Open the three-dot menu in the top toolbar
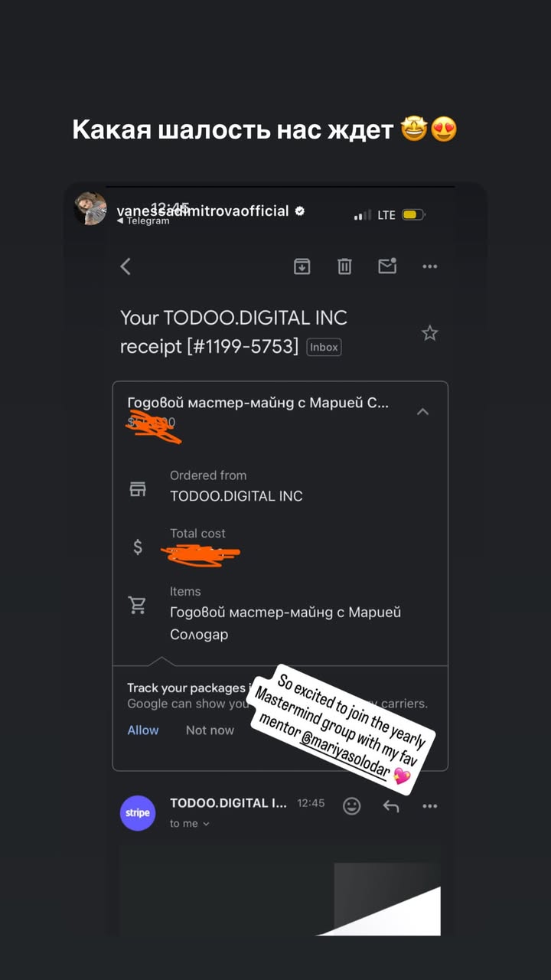Screen dimensions: 551x980 (430, 266)
